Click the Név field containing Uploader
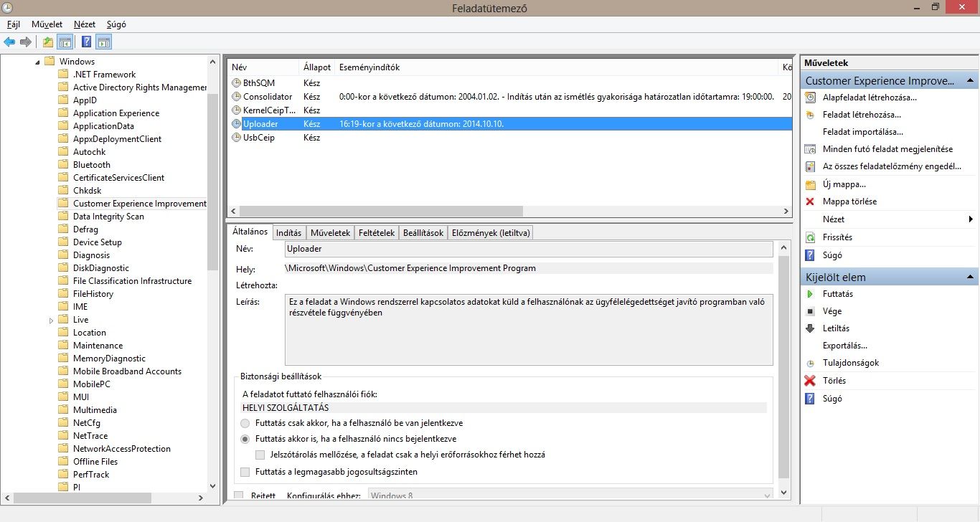Viewport: 980px width, 522px height. 529,249
